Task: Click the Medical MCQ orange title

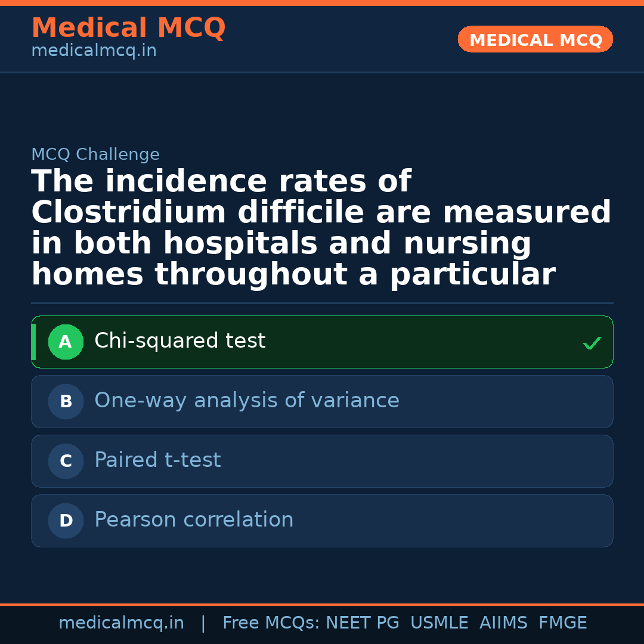Action: coord(128,28)
